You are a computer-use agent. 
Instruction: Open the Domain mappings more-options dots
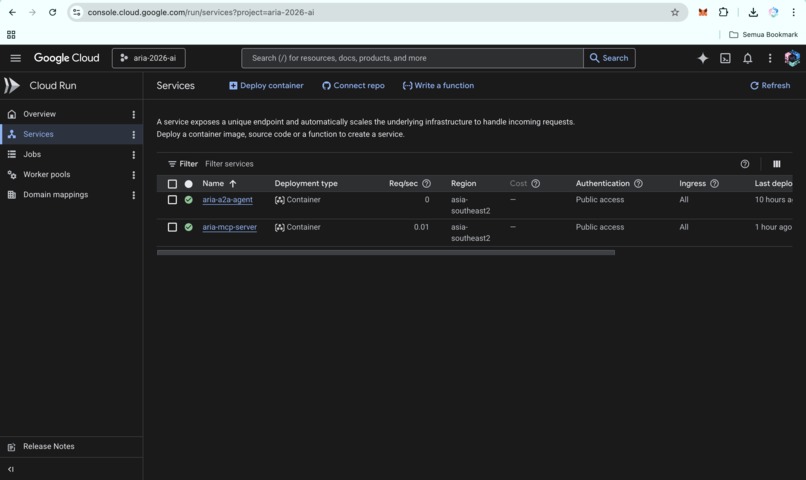click(134, 194)
